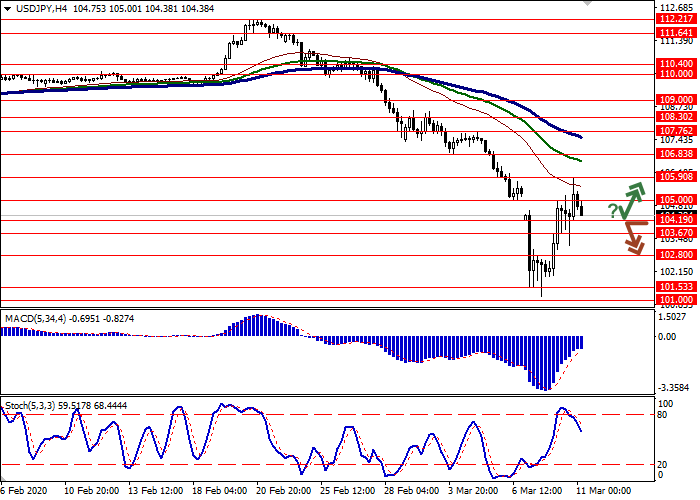Select the 106.838 price level label
Viewport: 700px width, 500px height.
pyautogui.click(x=677, y=154)
